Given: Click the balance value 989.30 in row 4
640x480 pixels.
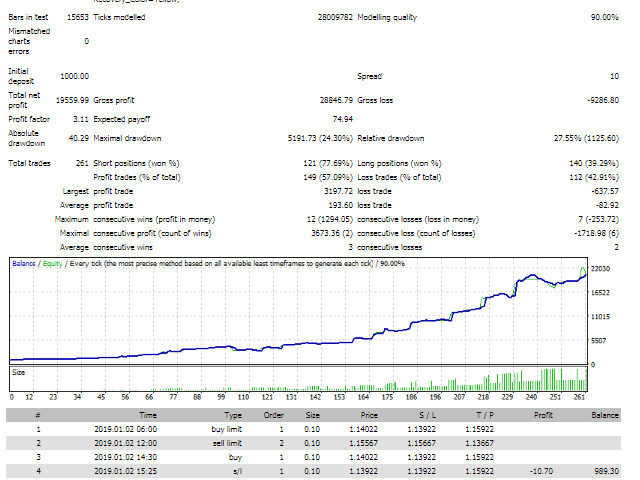Looking at the screenshot, I should point(607,471).
